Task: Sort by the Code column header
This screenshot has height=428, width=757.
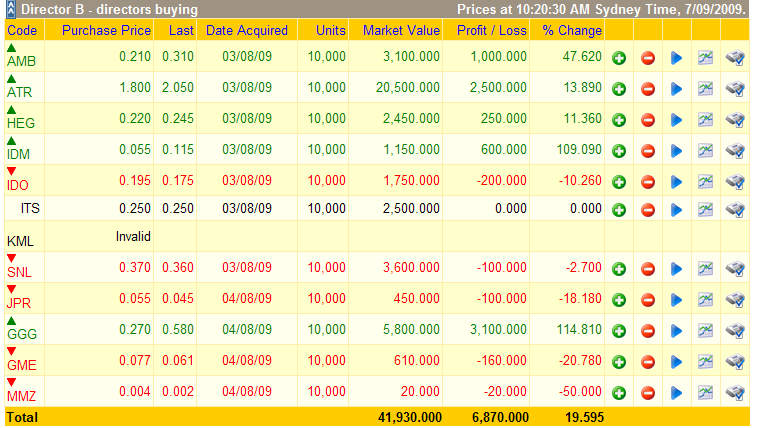Action: pos(22,31)
